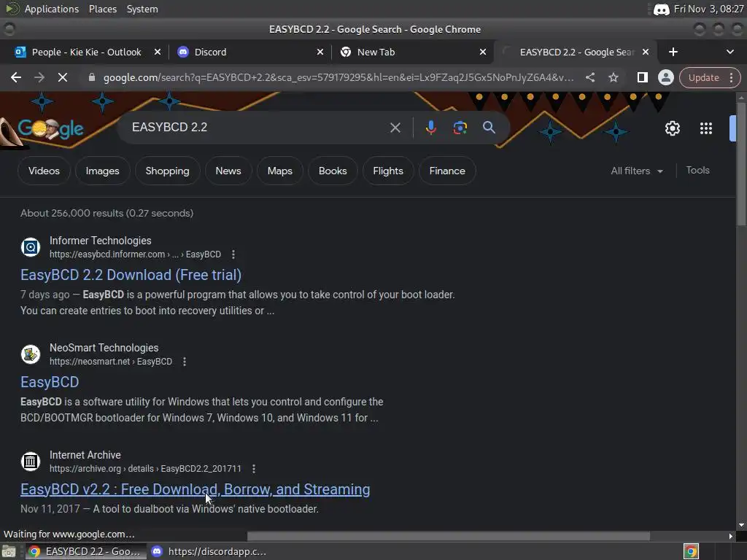Open tab search dropdown arrow
Viewport: 747px width, 560px height.
point(729,52)
